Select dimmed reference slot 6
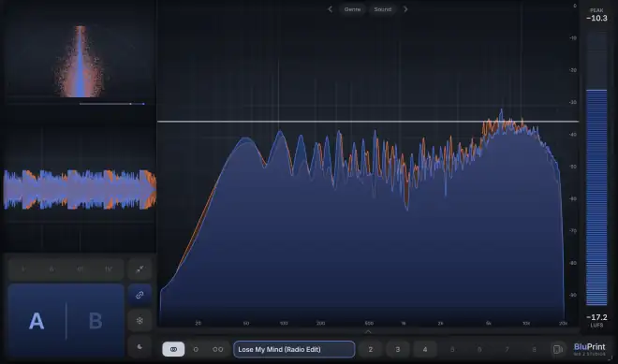Screen dimensions: 618x364 pyautogui.click(x=479, y=349)
